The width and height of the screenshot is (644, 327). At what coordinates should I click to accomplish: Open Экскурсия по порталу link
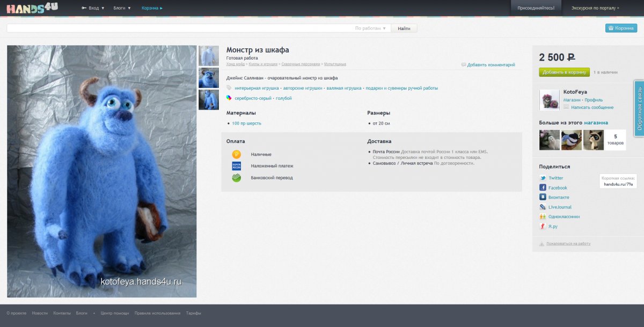point(595,8)
